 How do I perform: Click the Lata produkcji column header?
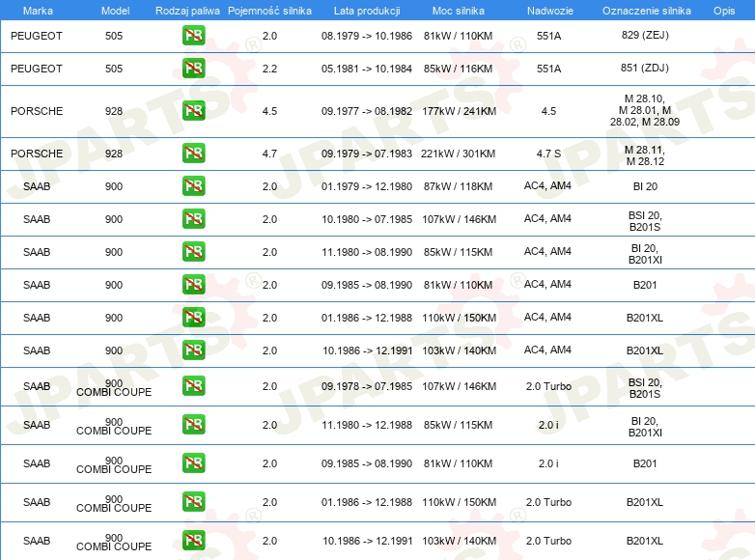(x=367, y=11)
